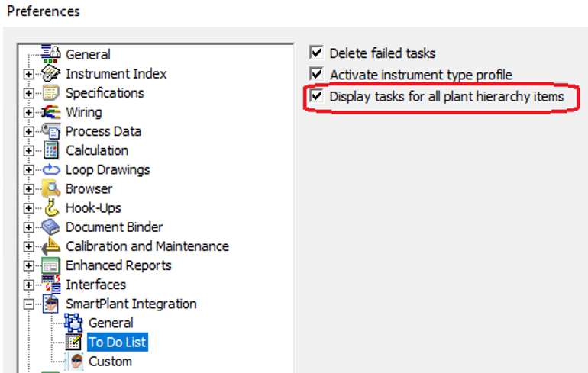Uncheck Delete failed tasks checkbox
The width and height of the screenshot is (588, 373).
point(317,53)
